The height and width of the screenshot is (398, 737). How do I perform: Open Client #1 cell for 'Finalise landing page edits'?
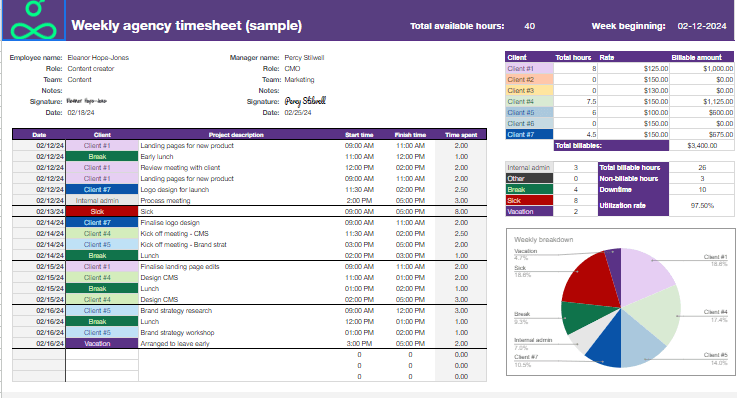pos(102,266)
